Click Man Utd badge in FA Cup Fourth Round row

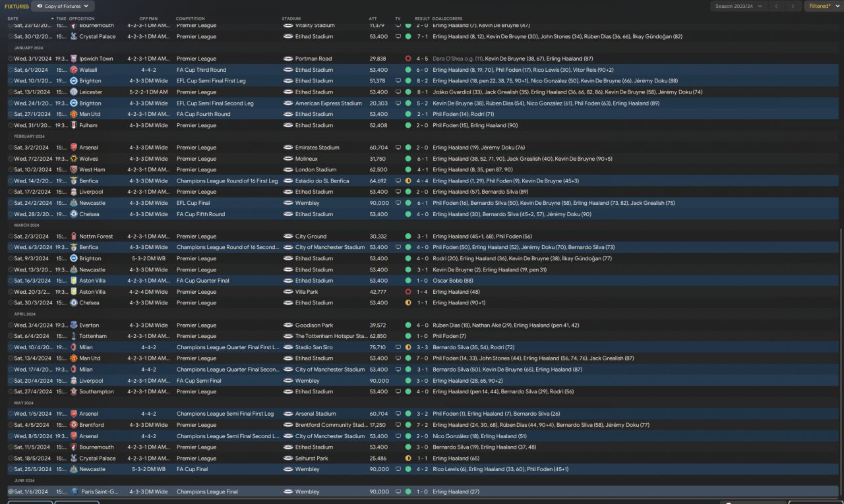tap(74, 114)
